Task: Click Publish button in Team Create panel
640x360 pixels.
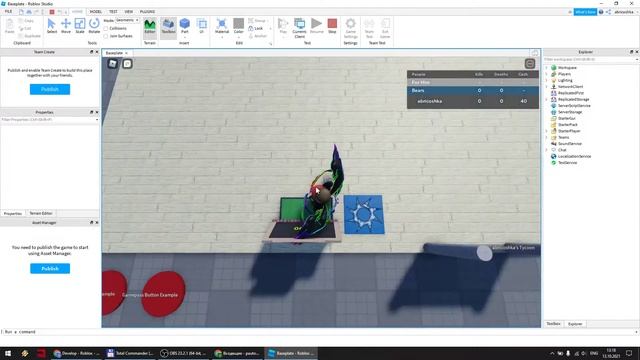Action: click(50, 89)
